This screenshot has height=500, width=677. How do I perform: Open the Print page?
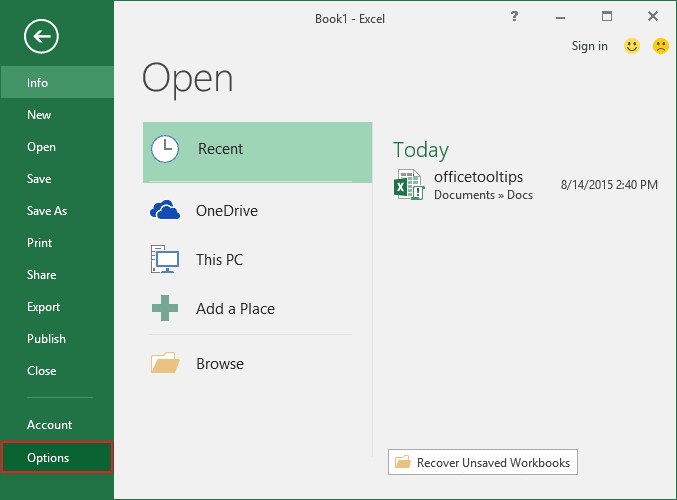[40, 243]
